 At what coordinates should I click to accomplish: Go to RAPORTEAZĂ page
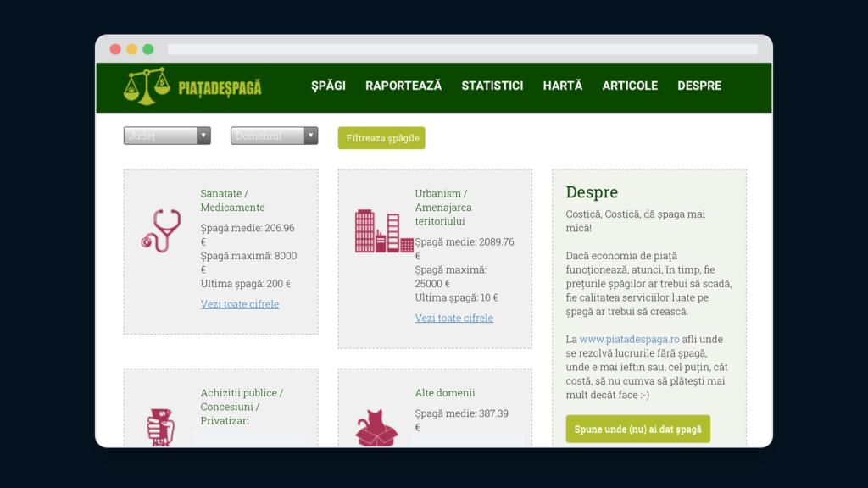(x=403, y=86)
